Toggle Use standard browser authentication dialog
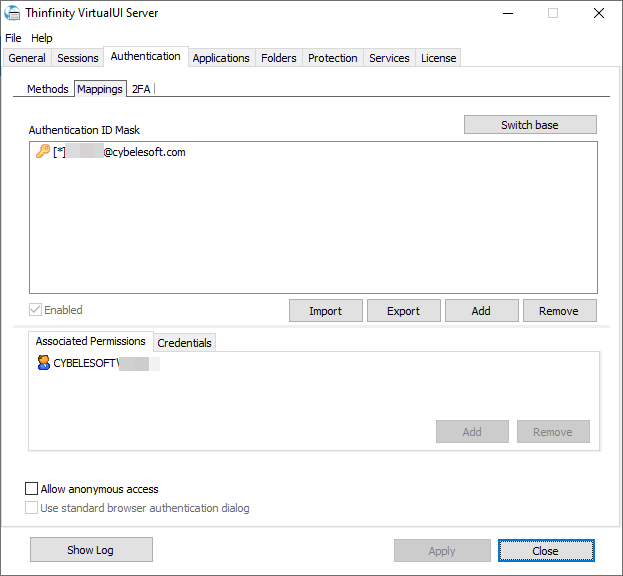 (31, 508)
